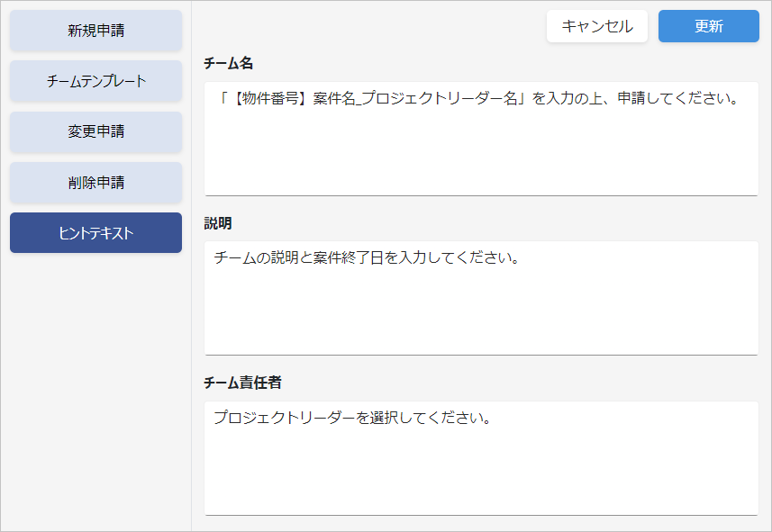
Task: Select チームテンプレート from the left navigation
Action: (x=95, y=81)
